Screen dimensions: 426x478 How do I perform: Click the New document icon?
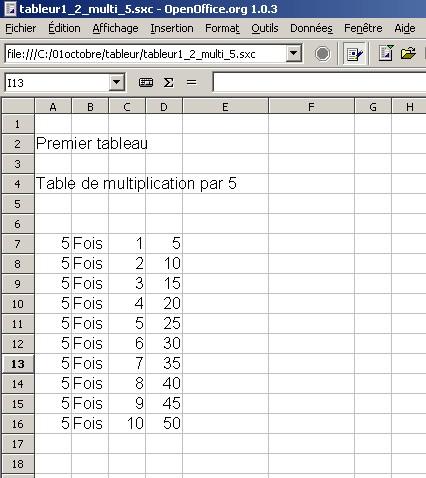click(x=386, y=53)
